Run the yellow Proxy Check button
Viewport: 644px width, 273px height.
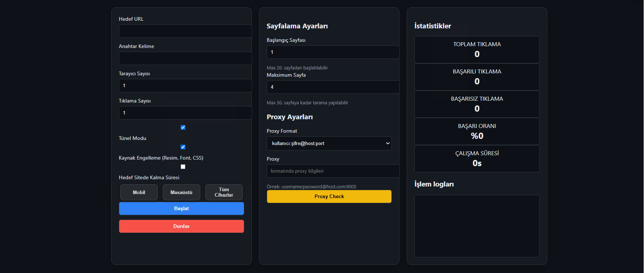pos(329,196)
